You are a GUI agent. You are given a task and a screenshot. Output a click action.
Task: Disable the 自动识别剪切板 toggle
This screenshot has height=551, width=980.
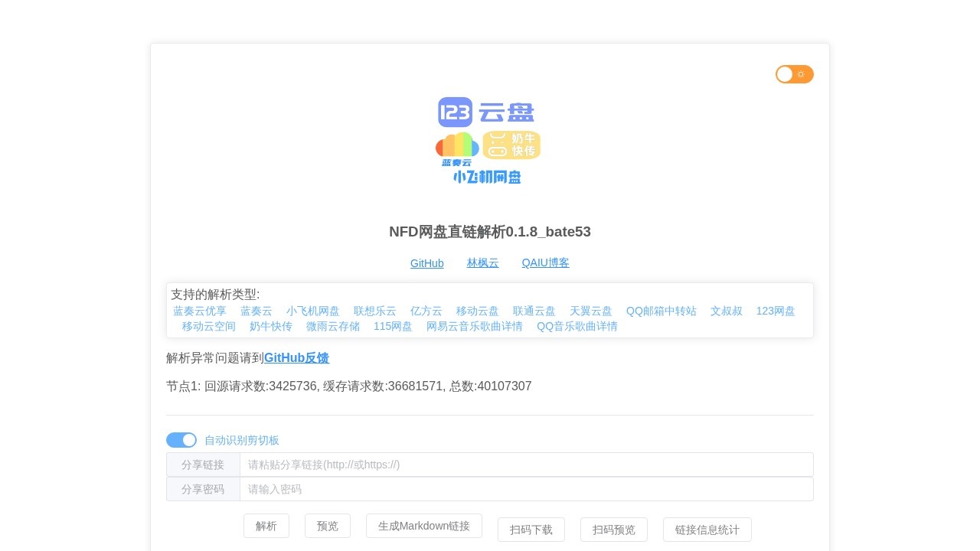click(x=181, y=440)
